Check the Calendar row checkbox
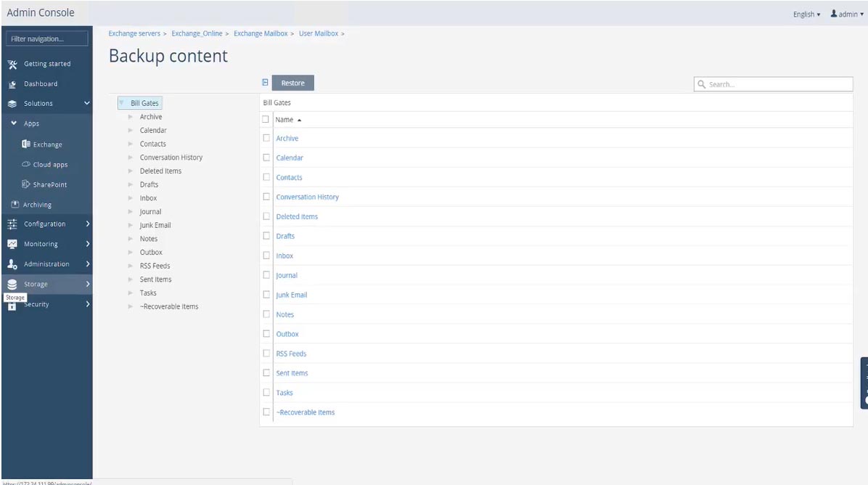The image size is (868, 485). pos(266,158)
